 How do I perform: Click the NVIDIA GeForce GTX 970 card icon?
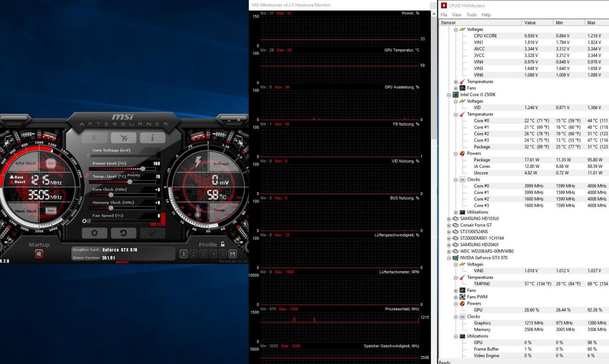click(456, 258)
